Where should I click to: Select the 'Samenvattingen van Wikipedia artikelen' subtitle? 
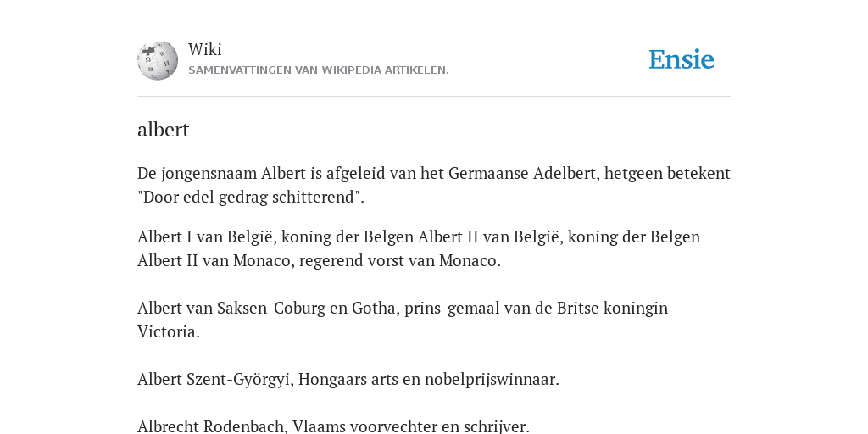319,70
